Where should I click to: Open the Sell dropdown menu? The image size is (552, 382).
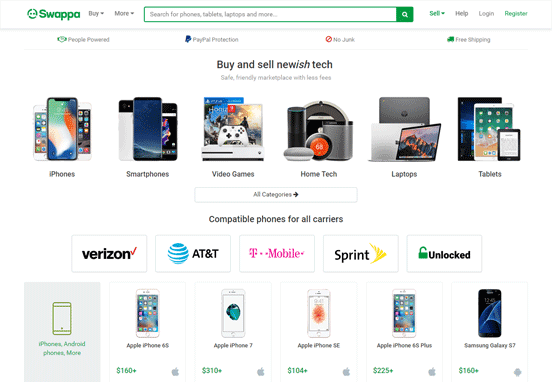click(x=437, y=13)
